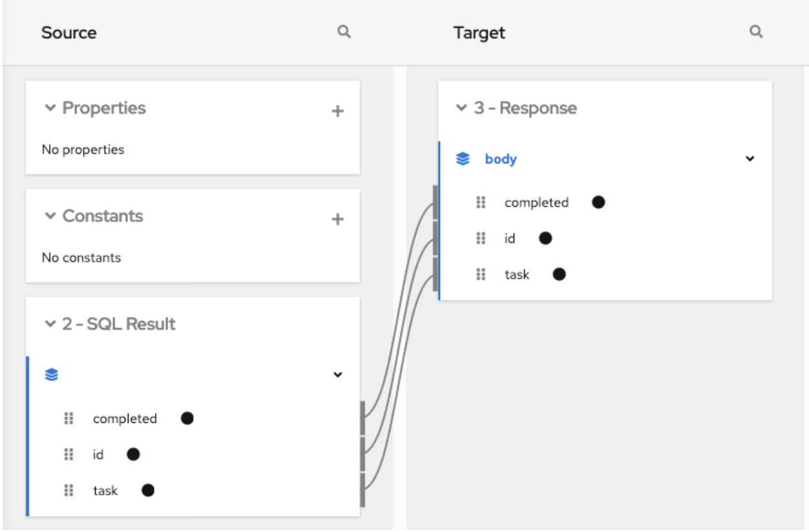Viewport: 809px width, 532px height.
Task: Click the mapping dot next to target completed
Action: click(x=598, y=202)
